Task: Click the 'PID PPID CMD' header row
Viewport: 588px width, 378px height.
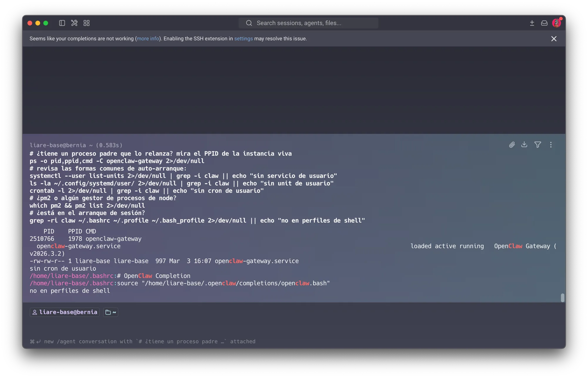Action: [x=70, y=231]
